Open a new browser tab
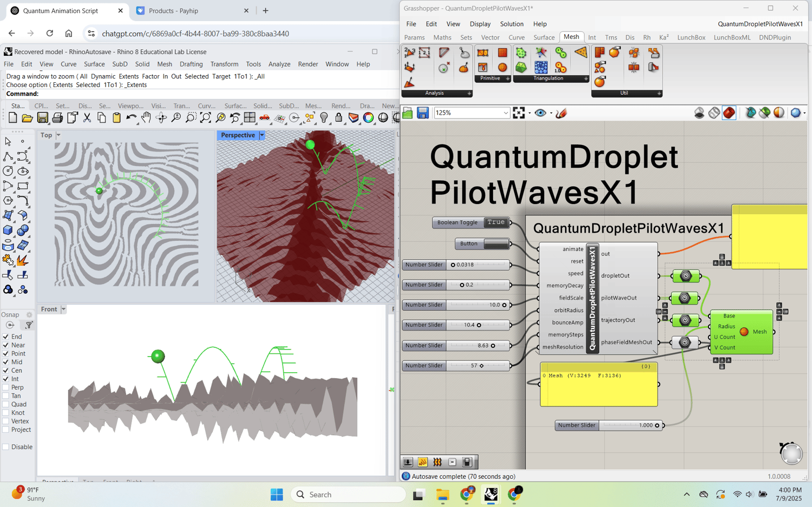Screen dimensions: 812x507 point(265,11)
